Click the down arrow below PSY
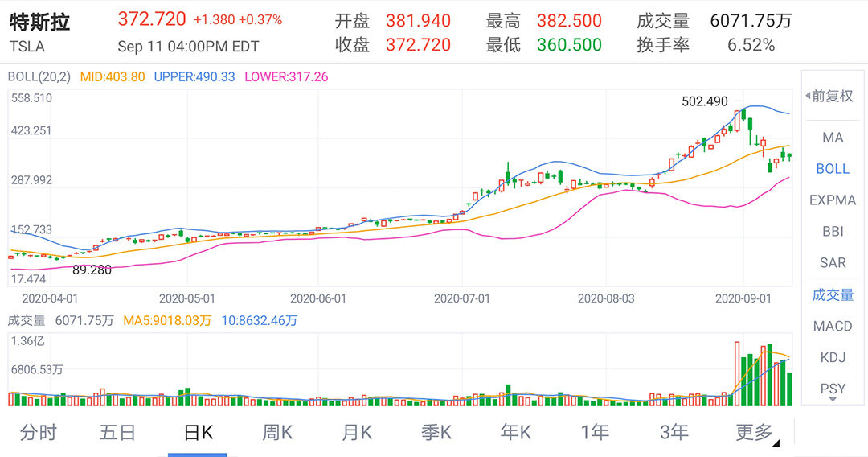 click(833, 399)
